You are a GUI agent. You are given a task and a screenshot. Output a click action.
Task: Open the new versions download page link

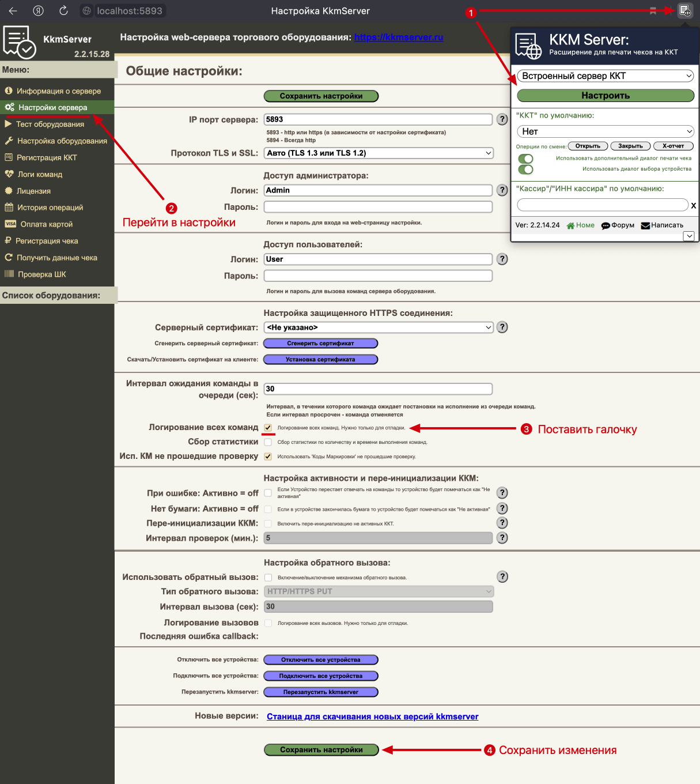[x=372, y=717]
